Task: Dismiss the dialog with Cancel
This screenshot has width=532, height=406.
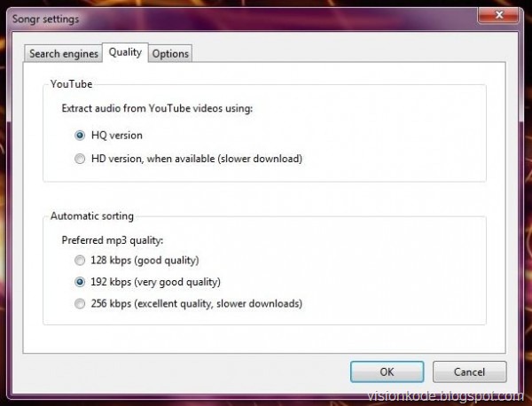Action: coord(470,371)
